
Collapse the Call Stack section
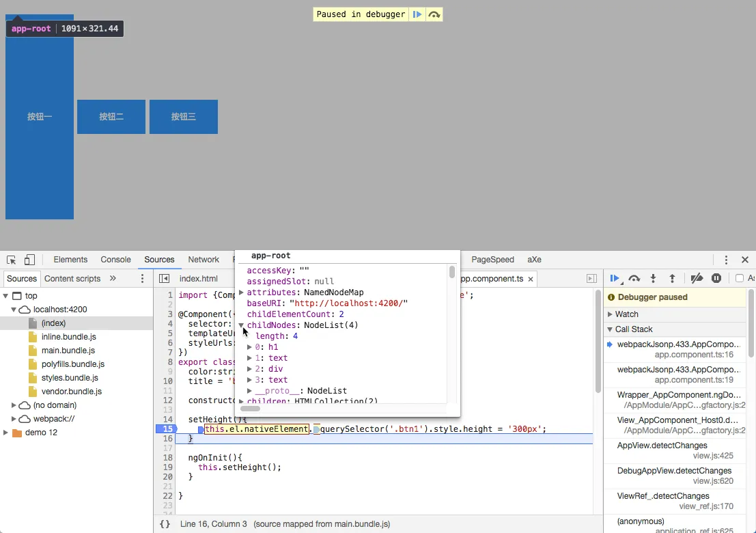[633, 329]
